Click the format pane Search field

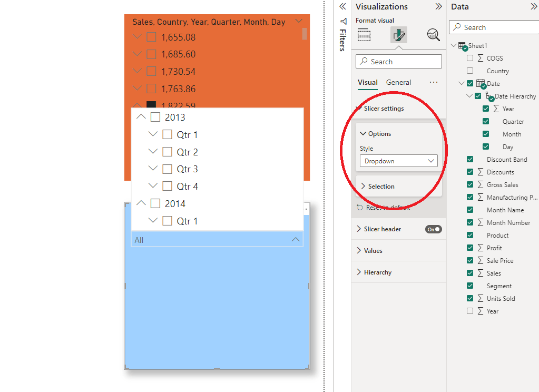(x=399, y=61)
